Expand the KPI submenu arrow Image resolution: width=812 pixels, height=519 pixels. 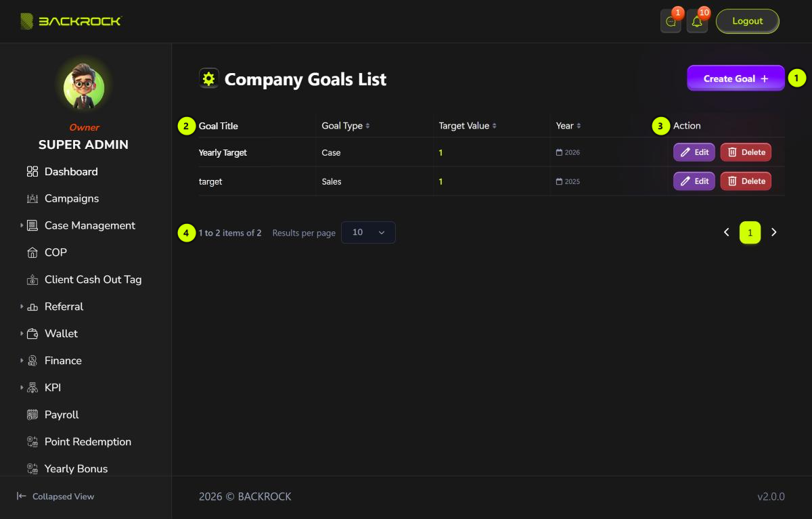(x=22, y=388)
